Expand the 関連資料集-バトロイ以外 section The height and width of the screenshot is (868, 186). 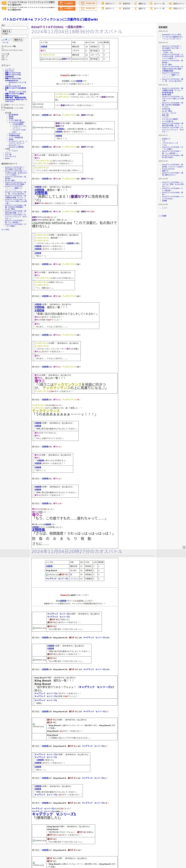3,108
